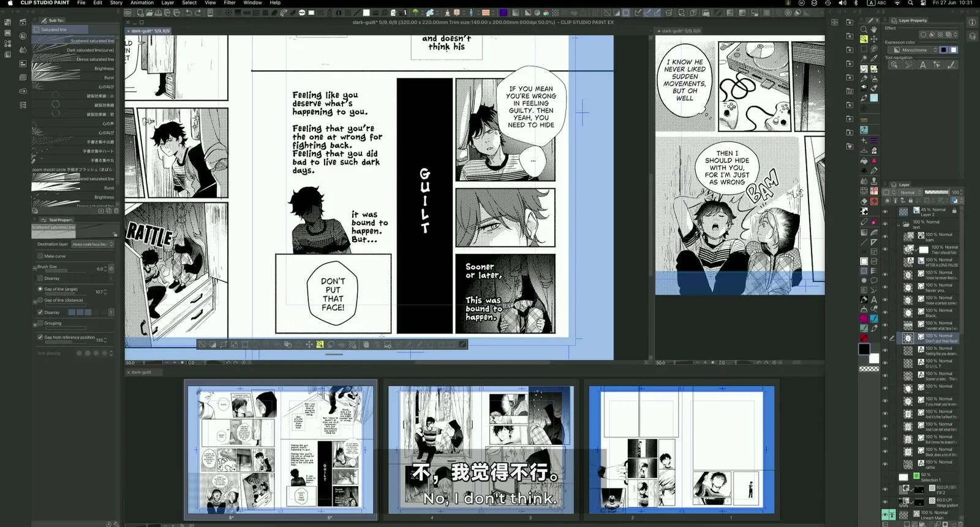
Task: Select the Don't put that face! text layer
Action: (930, 338)
